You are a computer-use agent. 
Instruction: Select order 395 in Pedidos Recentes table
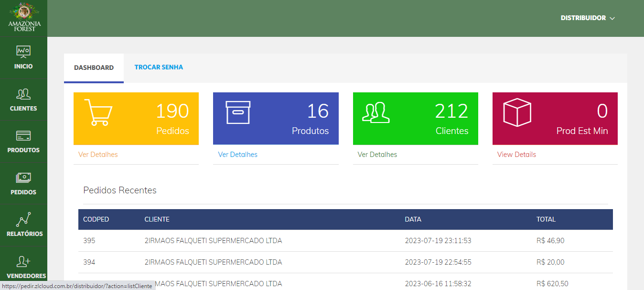89,240
